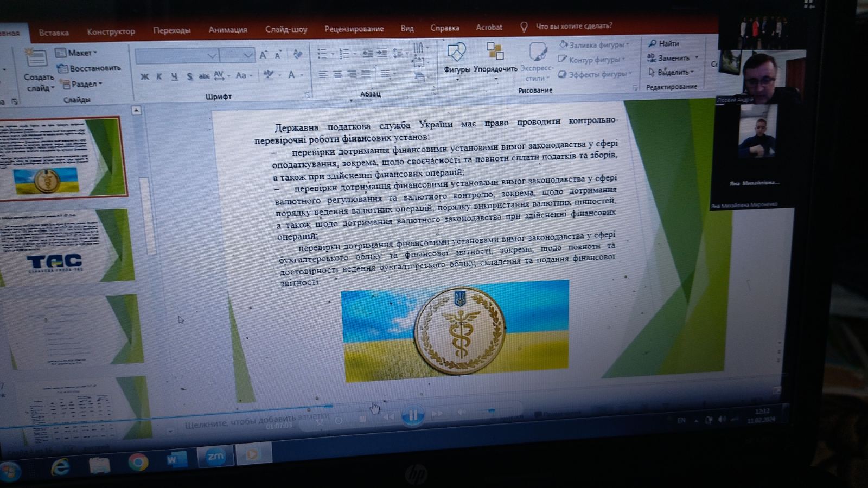Align text left
The height and width of the screenshot is (488, 868).
323,74
